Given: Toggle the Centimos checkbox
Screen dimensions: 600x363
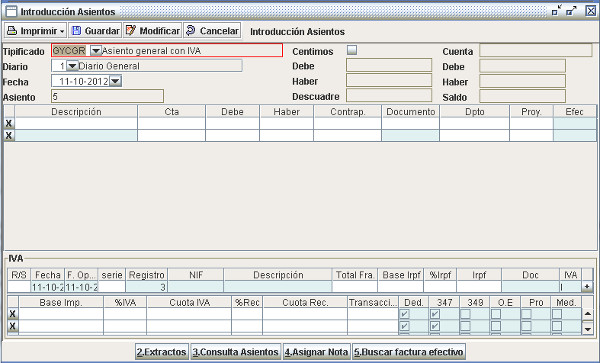Looking at the screenshot, I should 352,50.
